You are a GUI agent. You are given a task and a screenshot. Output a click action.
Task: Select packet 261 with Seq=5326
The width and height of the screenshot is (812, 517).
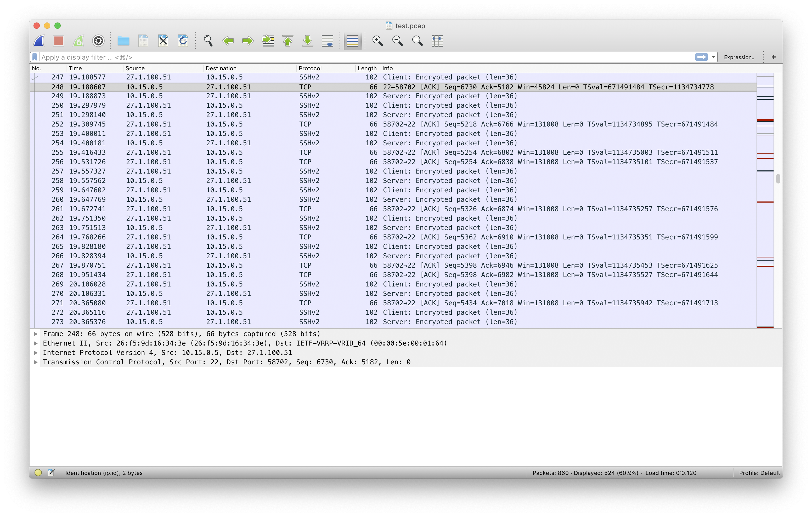click(x=393, y=209)
